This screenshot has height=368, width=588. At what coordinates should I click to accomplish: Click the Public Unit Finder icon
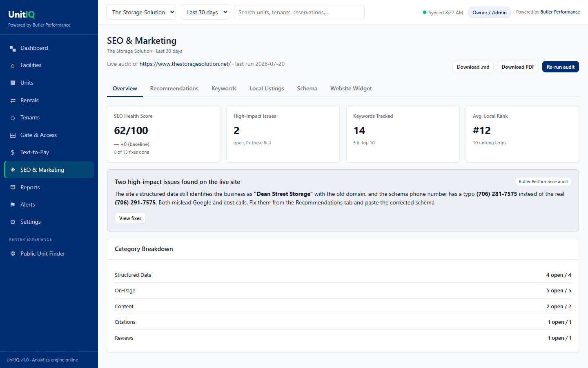pos(13,254)
